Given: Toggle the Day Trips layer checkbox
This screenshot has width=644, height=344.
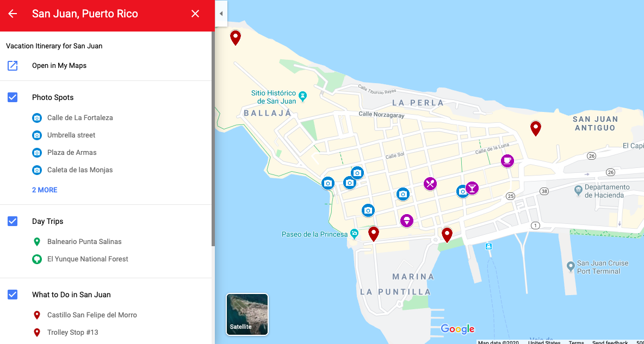Looking at the screenshot, I should [x=13, y=221].
